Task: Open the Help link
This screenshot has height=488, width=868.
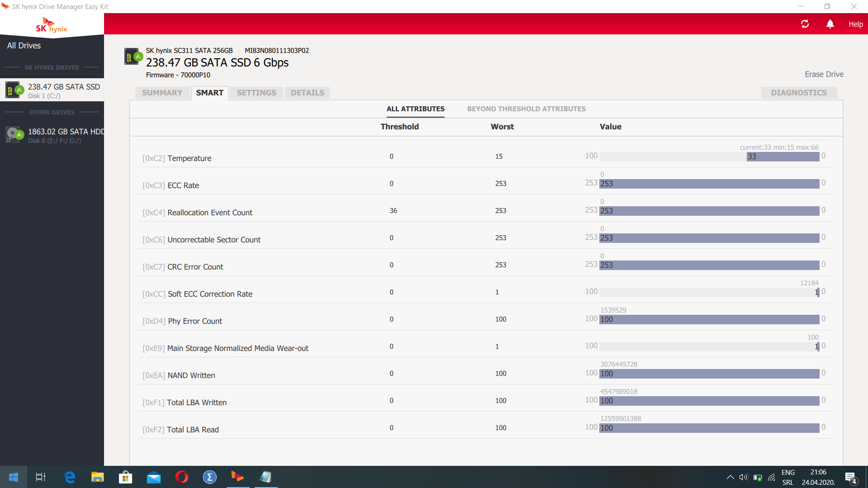Action: [855, 24]
